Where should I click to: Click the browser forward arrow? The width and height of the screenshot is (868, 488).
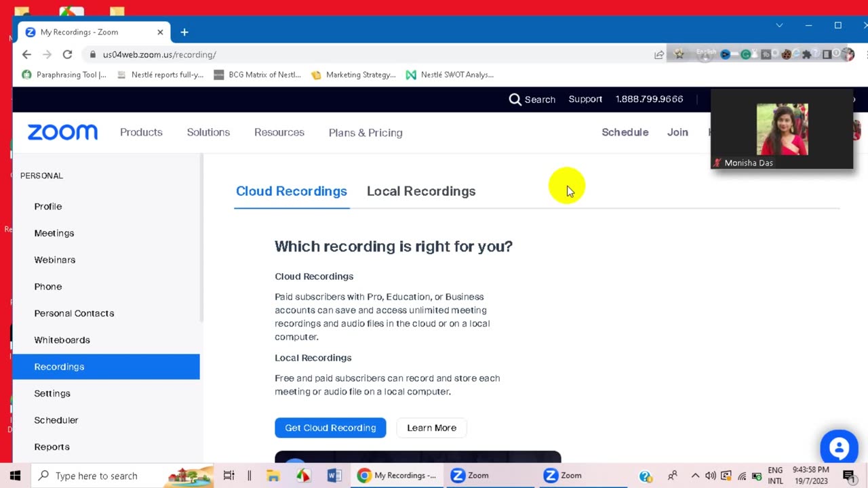click(47, 54)
